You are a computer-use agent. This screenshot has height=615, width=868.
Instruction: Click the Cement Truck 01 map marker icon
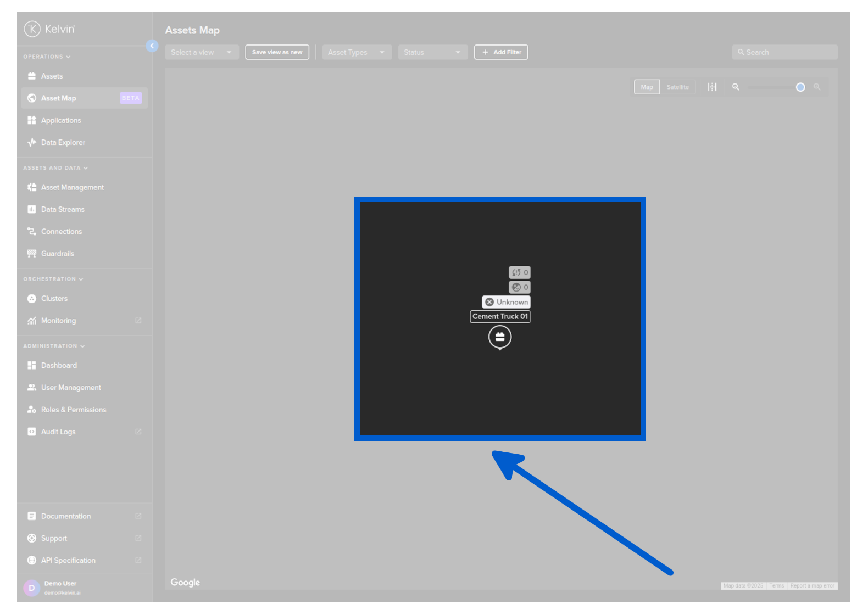[499, 337]
